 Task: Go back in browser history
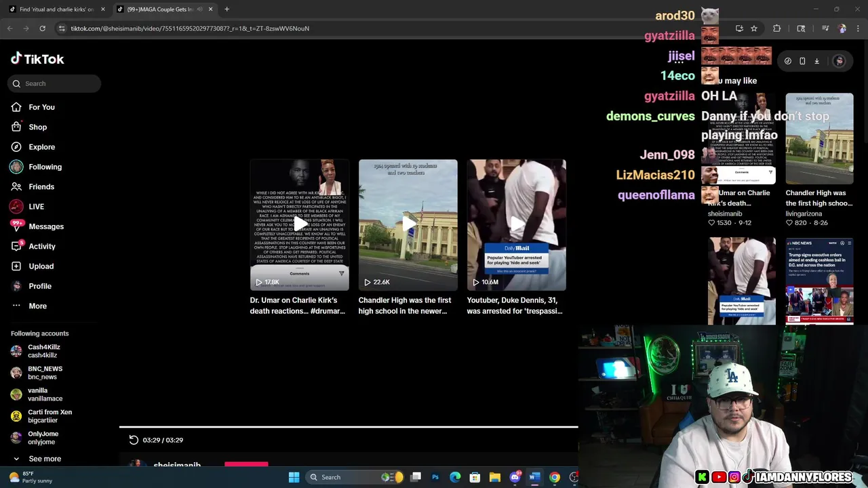(x=10, y=28)
